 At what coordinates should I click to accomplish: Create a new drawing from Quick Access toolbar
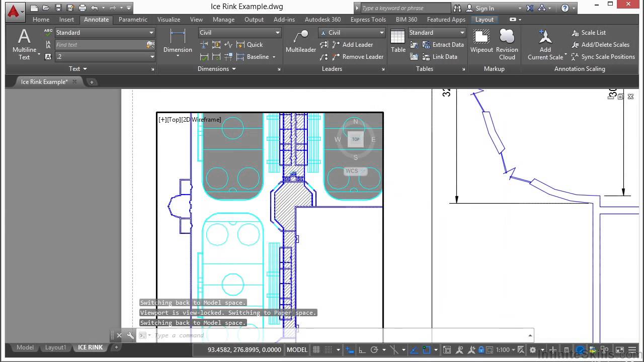(x=34, y=8)
